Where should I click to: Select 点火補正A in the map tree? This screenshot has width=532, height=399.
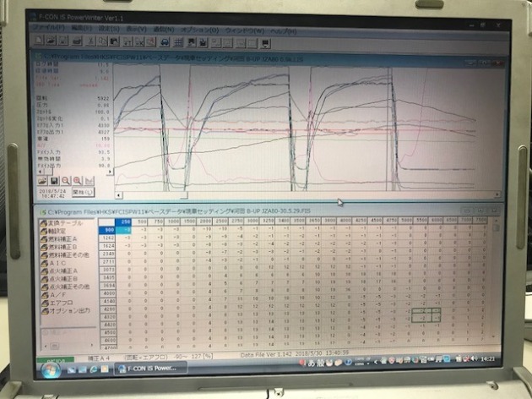pyautogui.click(x=59, y=271)
